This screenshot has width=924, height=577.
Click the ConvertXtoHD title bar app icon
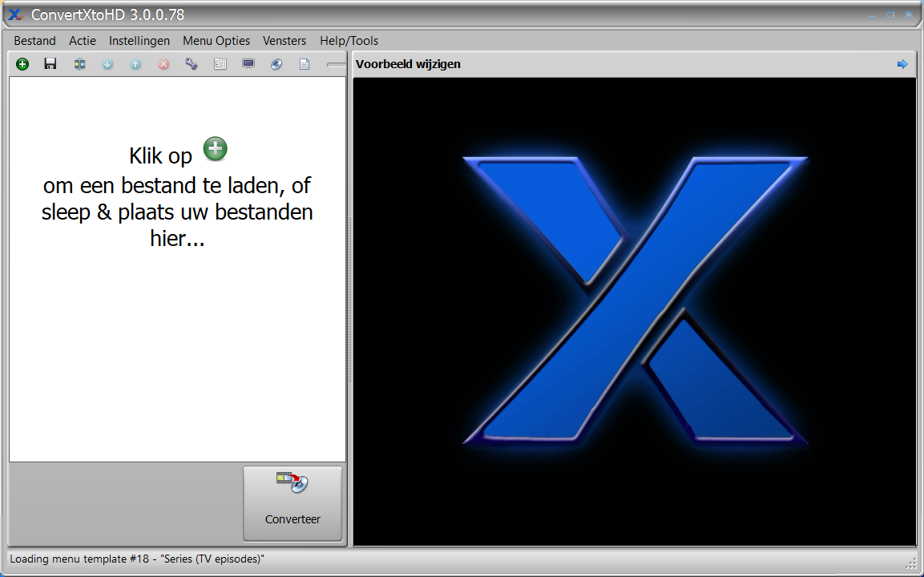(x=15, y=14)
